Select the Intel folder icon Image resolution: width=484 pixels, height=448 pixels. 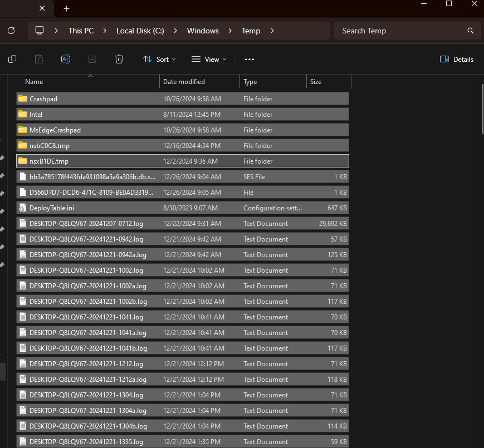click(x=22, y=114)
